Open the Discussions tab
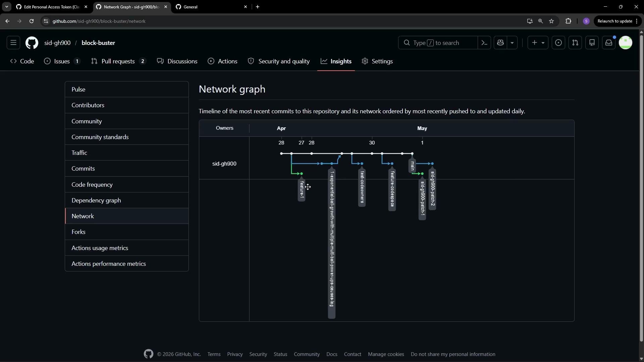The image size is (644, 362). [177, 61]
